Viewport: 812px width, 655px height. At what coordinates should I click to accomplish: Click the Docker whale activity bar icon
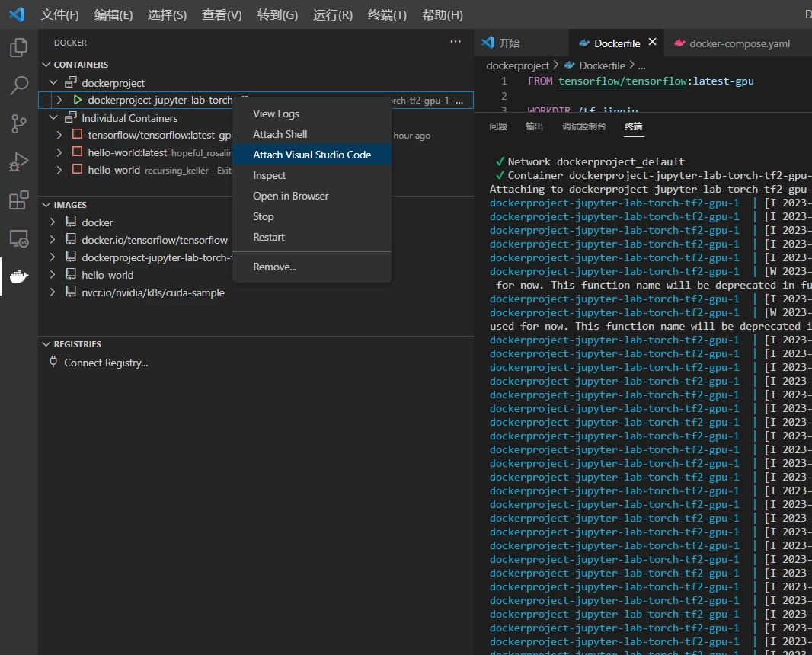(x=18, y=276)
